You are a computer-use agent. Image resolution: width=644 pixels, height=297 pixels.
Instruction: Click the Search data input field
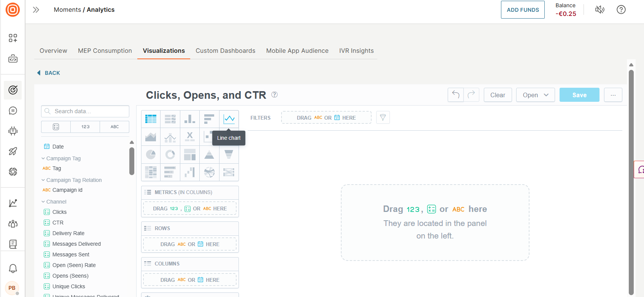[x=85, y=111]
